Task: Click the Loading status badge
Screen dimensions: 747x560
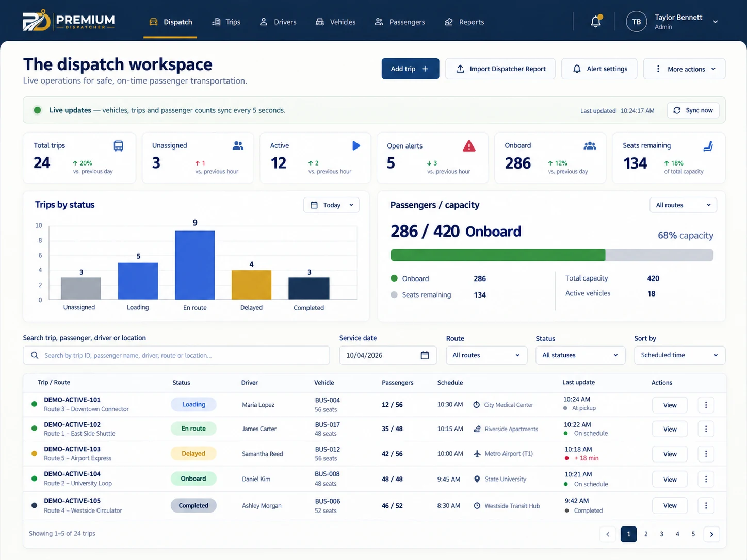Action: (x=193, y=404)
